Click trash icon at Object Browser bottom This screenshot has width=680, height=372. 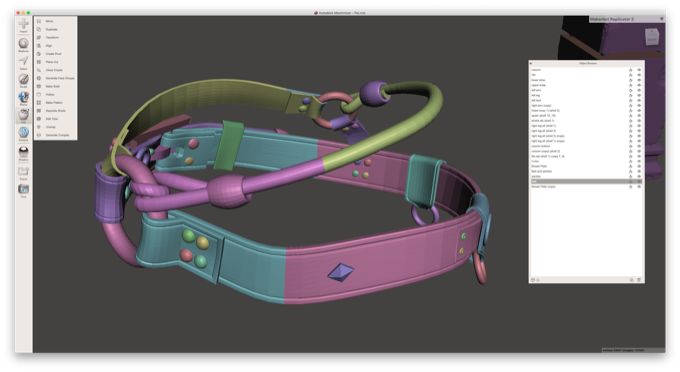tap(639, 280)
